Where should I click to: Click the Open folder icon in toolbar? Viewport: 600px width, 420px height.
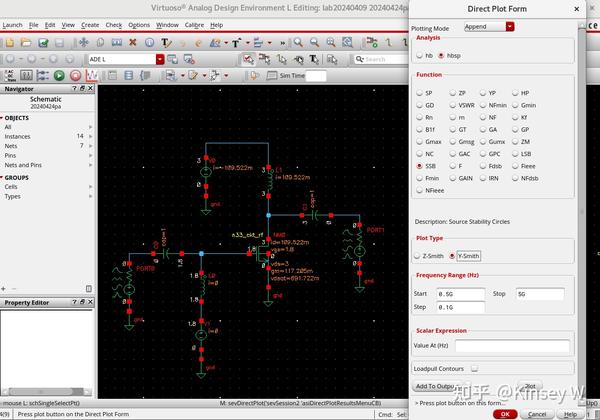(x=26, y=42)
